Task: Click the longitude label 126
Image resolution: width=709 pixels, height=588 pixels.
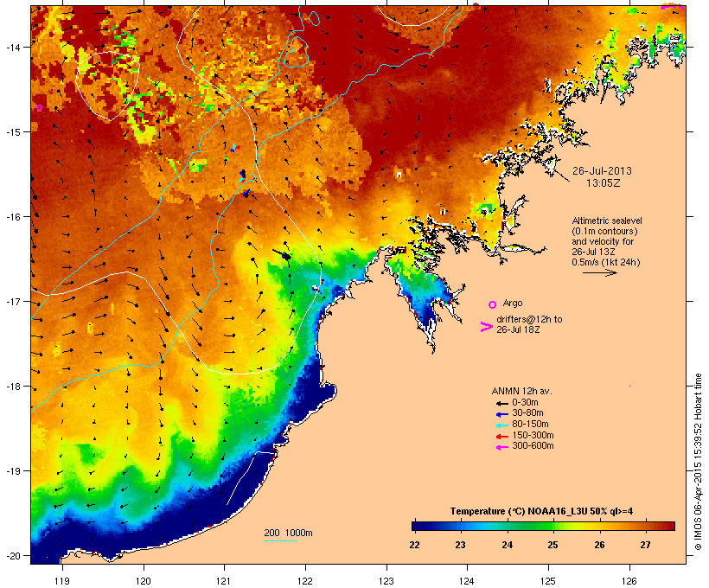Action: click(629, 581)
